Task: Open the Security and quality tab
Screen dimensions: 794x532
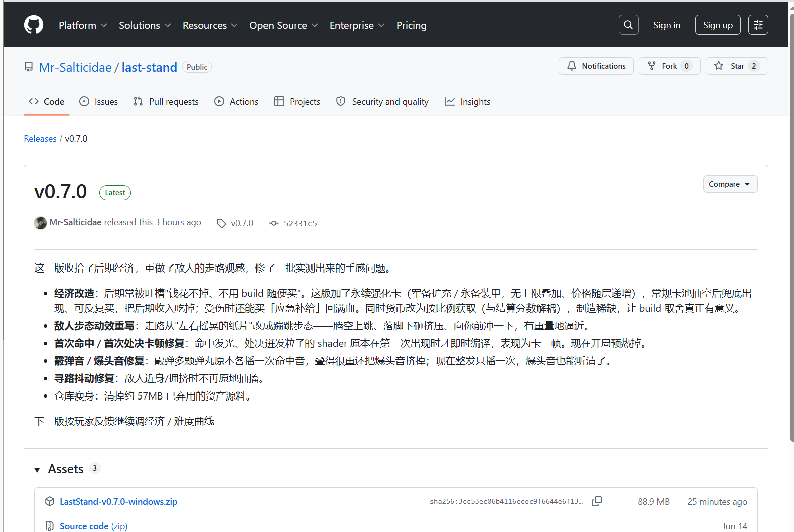Action: coord(382,102)
